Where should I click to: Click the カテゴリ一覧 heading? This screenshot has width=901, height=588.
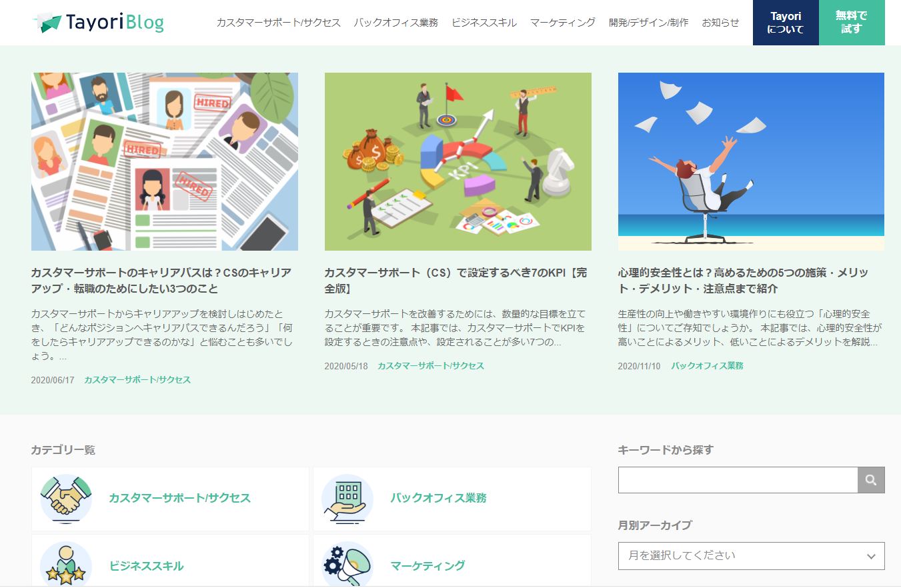63,450
